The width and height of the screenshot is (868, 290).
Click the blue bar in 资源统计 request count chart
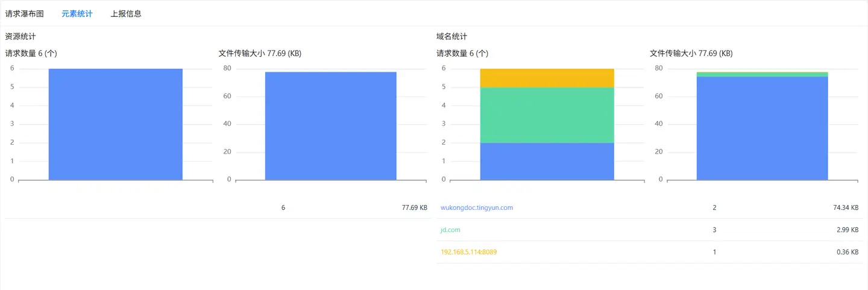115,124
